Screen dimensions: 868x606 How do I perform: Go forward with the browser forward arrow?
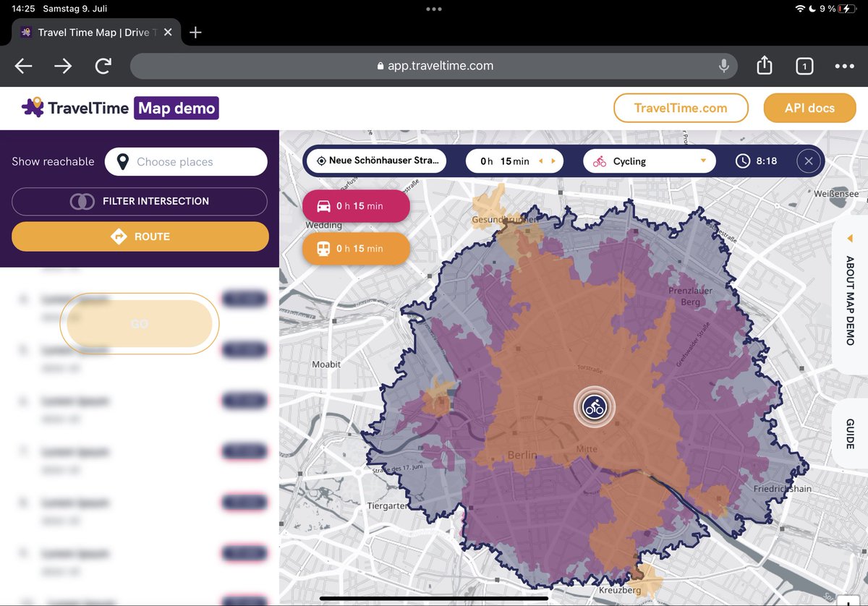point(63,66)
